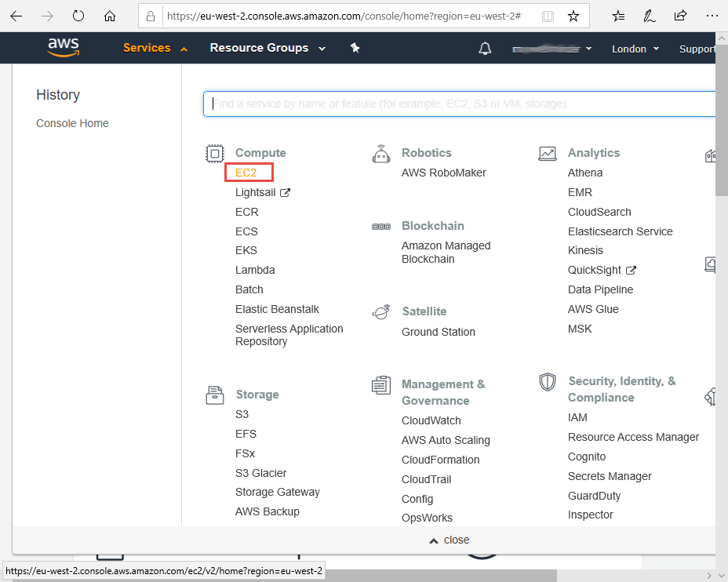Open CloudFormation
Viewport: 728px width, 582px height.
click(441, 460)
